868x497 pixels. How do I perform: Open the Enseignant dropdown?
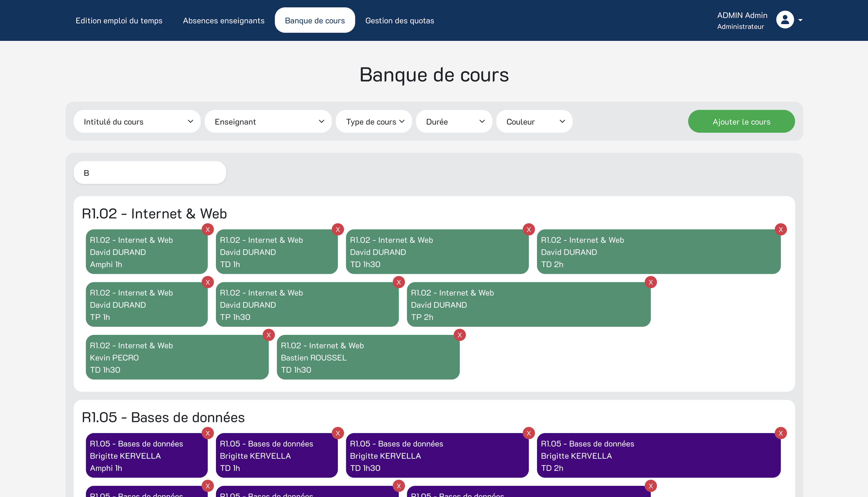268,121
